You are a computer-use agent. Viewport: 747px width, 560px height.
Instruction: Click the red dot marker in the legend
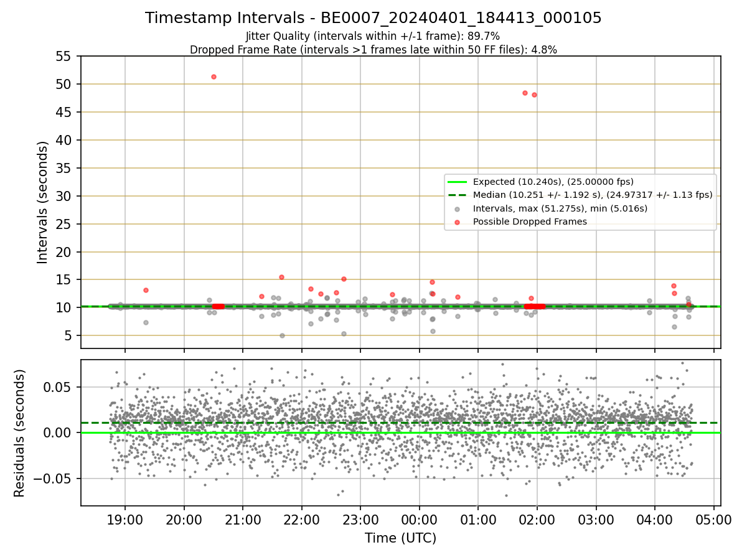[x=458, y=222]
